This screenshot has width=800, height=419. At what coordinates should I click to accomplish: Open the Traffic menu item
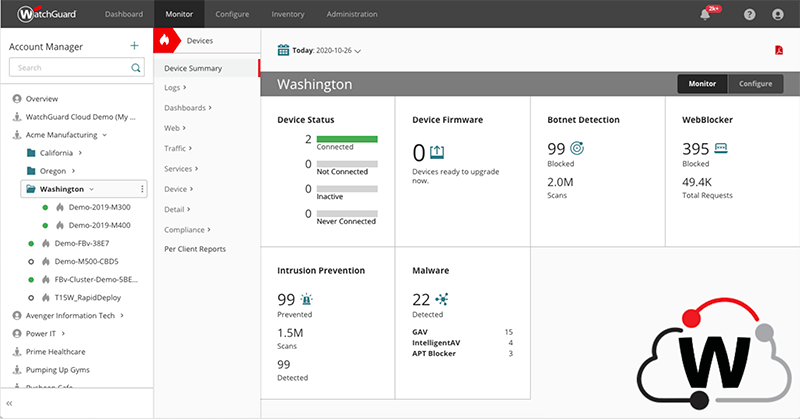178,149
